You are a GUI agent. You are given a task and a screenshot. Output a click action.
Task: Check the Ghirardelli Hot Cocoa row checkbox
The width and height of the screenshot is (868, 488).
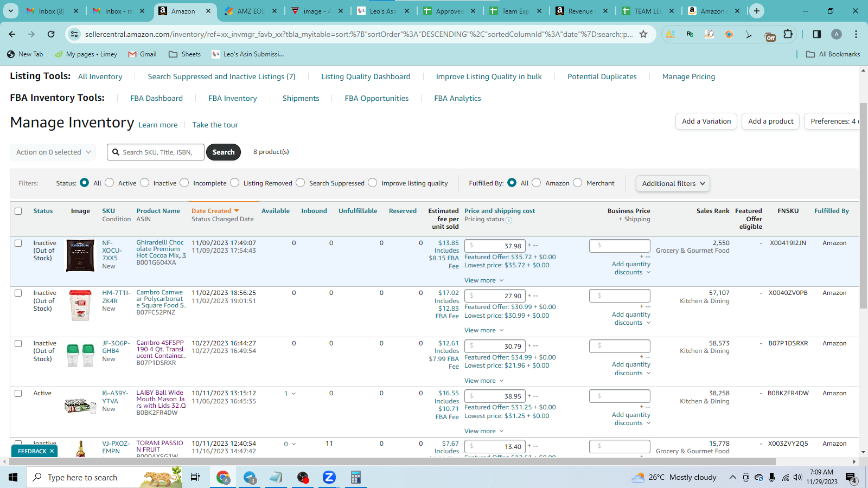coord(18,243)
